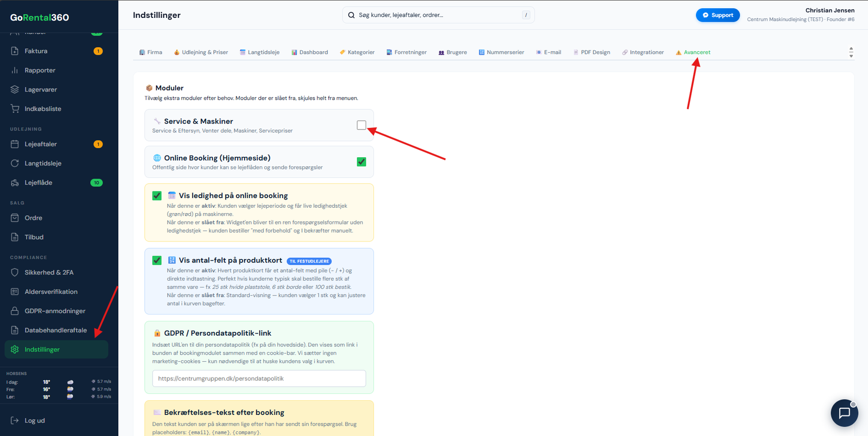Open the Kategorier tab
The image size is (868, 436).
[x=357, y=53]
